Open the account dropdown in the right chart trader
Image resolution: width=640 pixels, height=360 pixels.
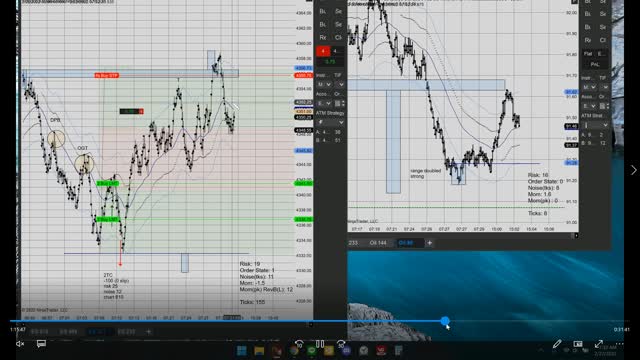click(589, 106)
